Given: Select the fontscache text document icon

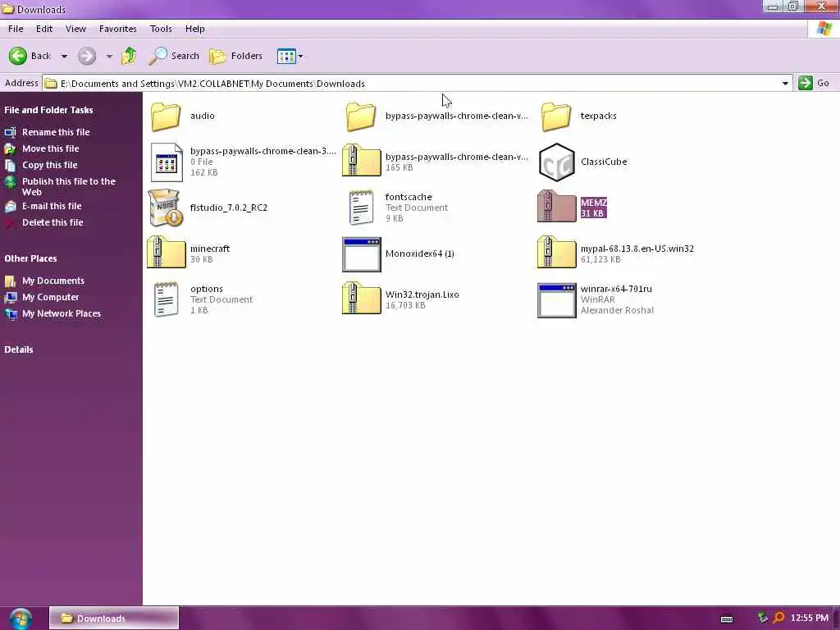Looking at the screenshot, I should point(361,208).
